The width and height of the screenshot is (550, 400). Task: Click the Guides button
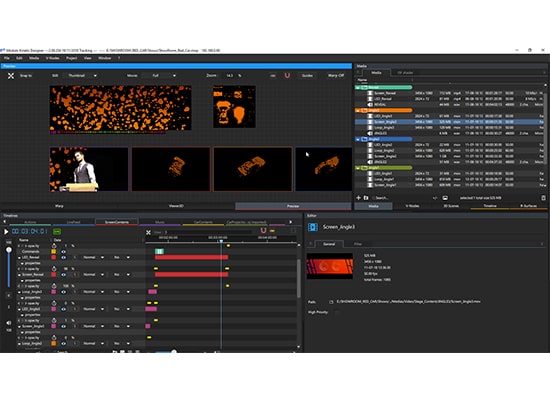pos(307,75)
